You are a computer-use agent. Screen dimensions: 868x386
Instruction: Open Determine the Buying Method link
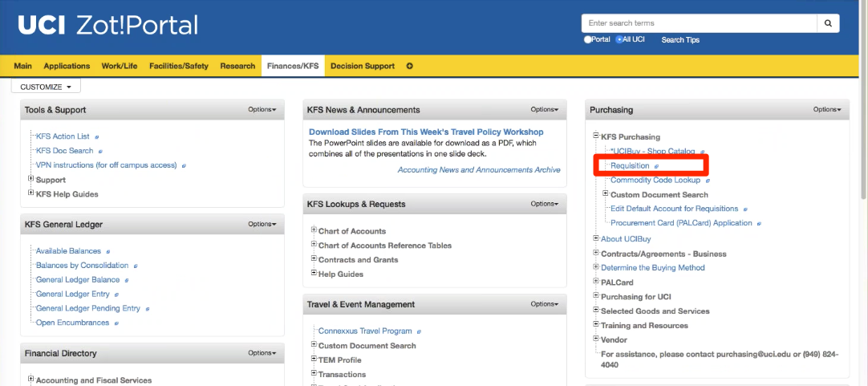[653, 268]
